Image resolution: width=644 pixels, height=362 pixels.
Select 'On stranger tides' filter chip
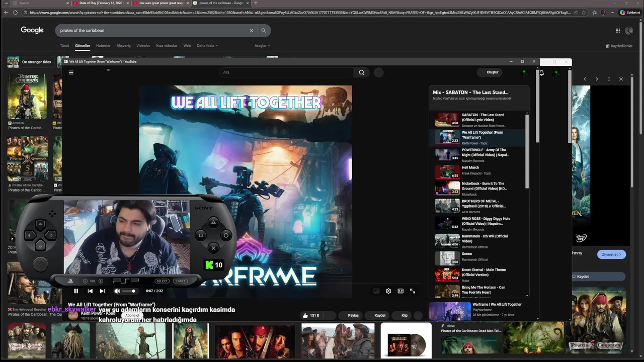click(30, 62)
